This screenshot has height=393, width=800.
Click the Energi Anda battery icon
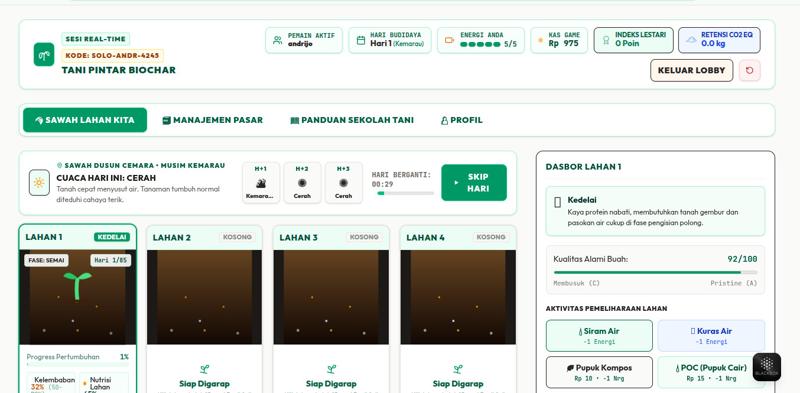coord(449,40)
